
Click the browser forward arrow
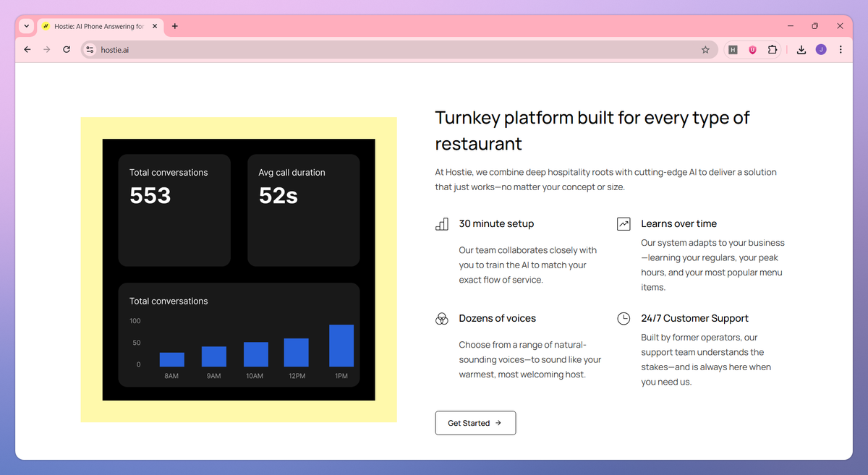click(x=47, y=50)
